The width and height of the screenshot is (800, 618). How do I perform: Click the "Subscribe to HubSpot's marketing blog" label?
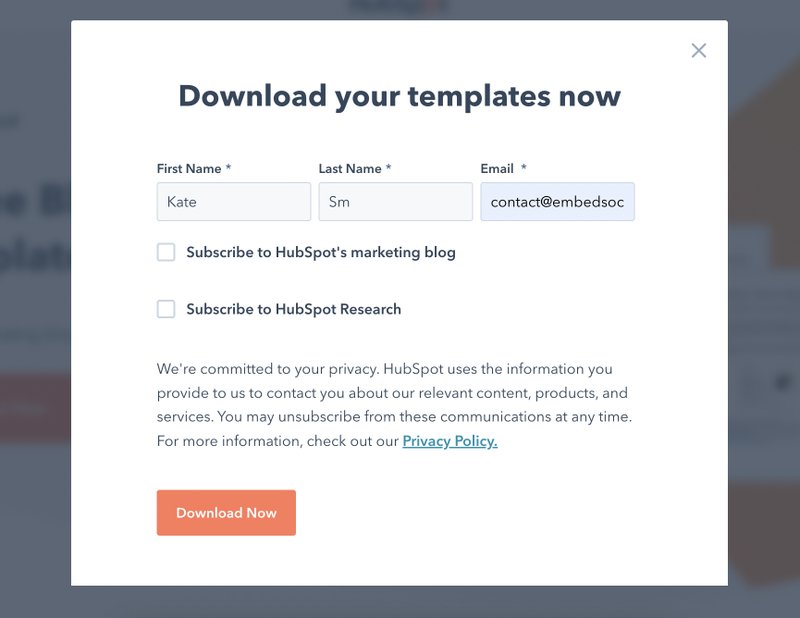pyautogui.click(x=320, y=253)
